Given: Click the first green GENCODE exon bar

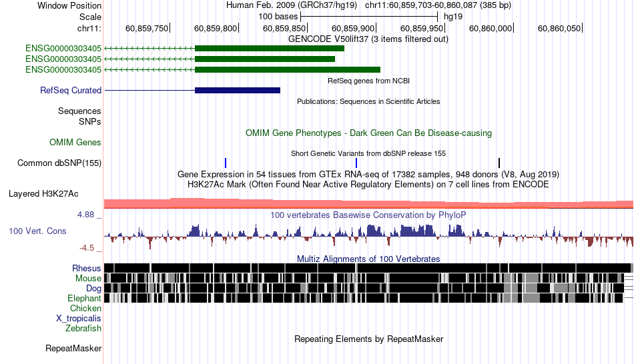Looking at the screenshot, I should pos(270,49).
